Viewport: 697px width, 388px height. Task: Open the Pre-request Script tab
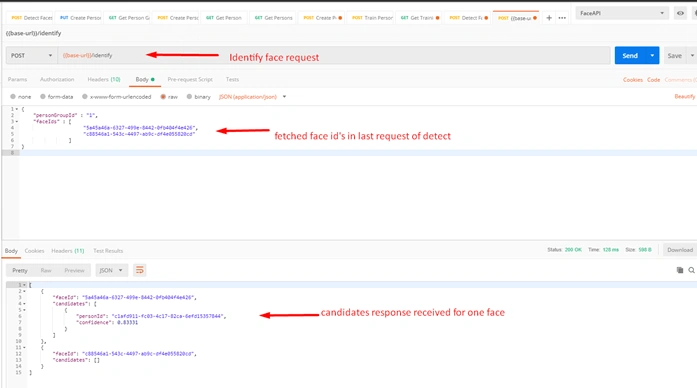[190, 80]
